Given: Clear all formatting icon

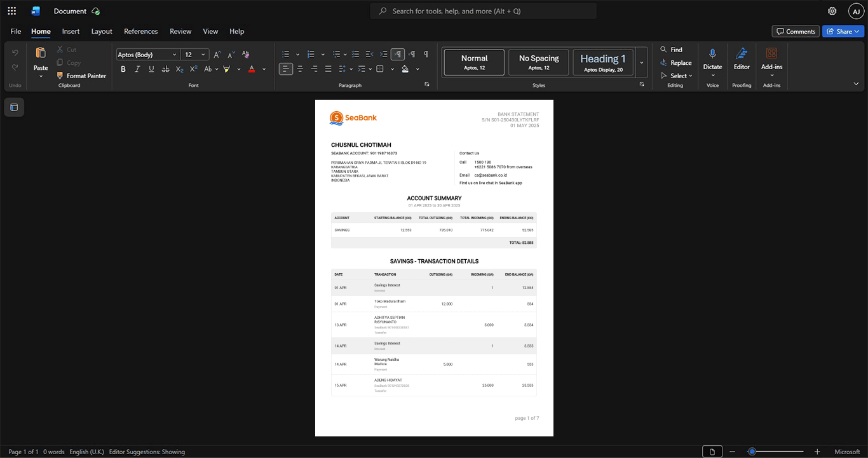Looking at the screenshot, I should [245, 55].
